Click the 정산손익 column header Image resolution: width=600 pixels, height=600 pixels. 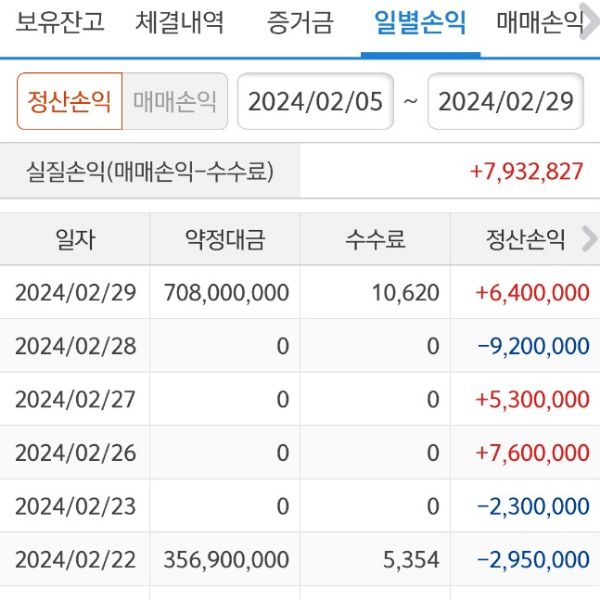tap(525, 239)
